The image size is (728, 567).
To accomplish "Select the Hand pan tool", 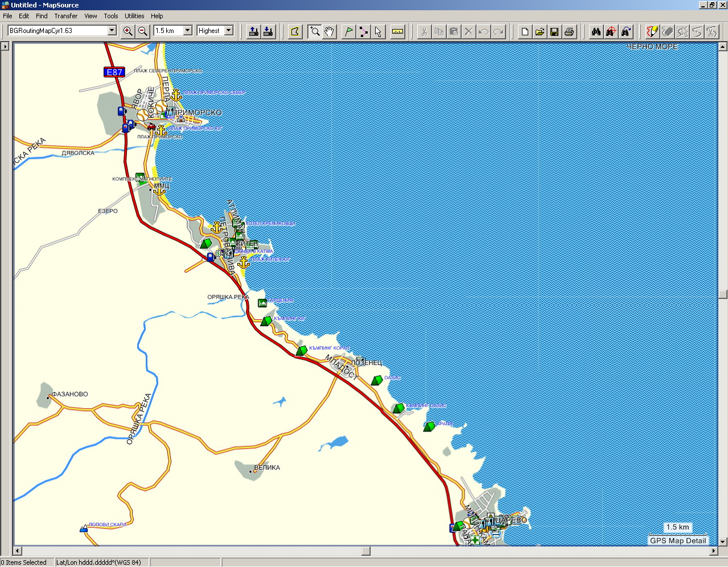I will [x=330, y=31].
